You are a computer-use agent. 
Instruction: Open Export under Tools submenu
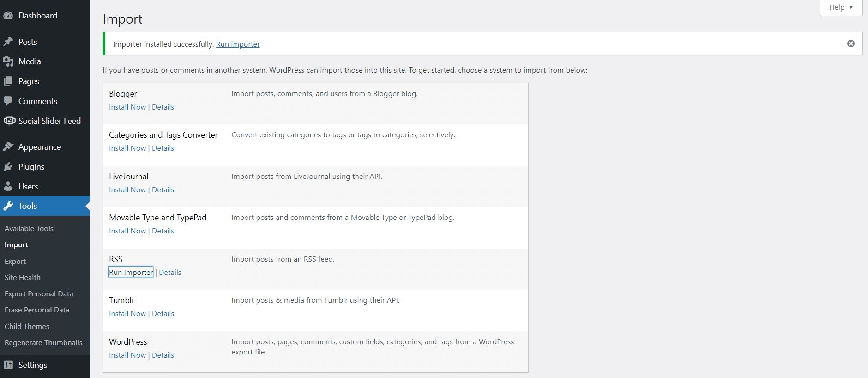pos(15,261)
